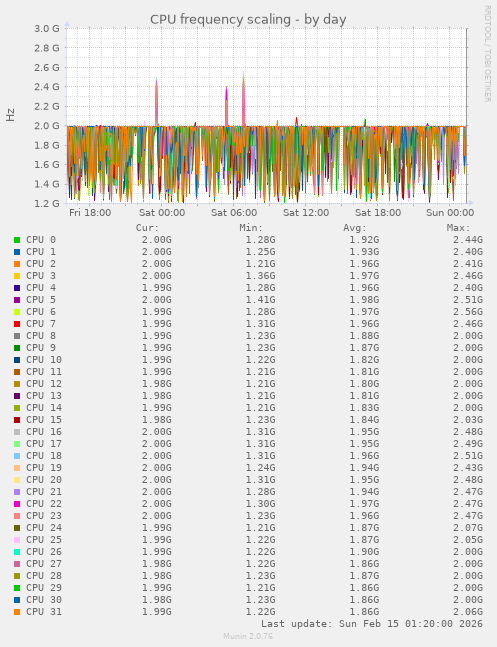Click the 'Fri 18:00' x-axis label
497x647 pixels.
click(90, 213)
